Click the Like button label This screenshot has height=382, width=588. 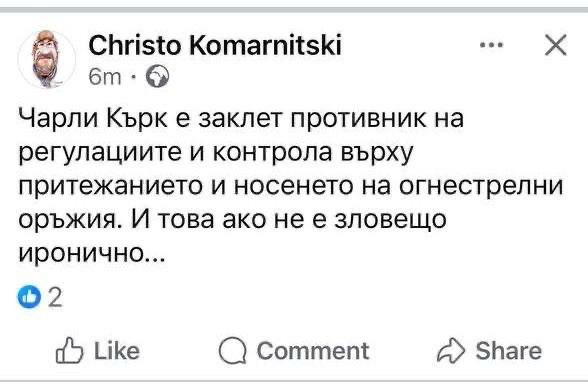coord(117,351)
